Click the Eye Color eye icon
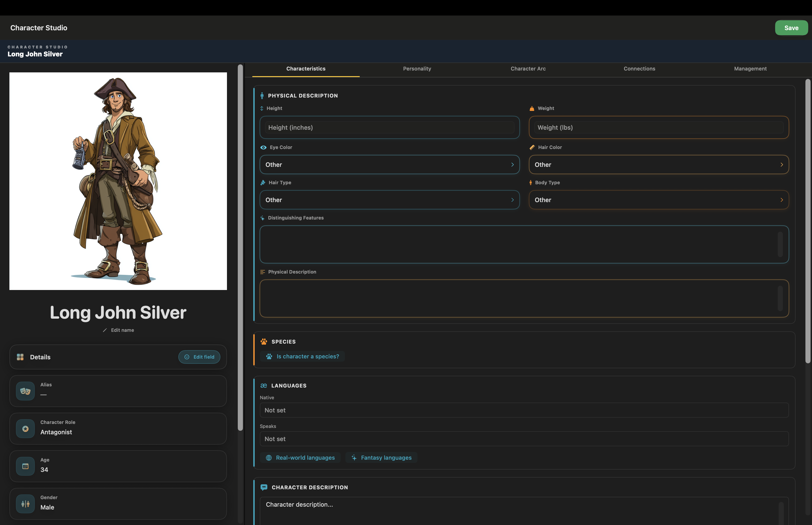Viewport: 812px width, 525px height. 263,147
